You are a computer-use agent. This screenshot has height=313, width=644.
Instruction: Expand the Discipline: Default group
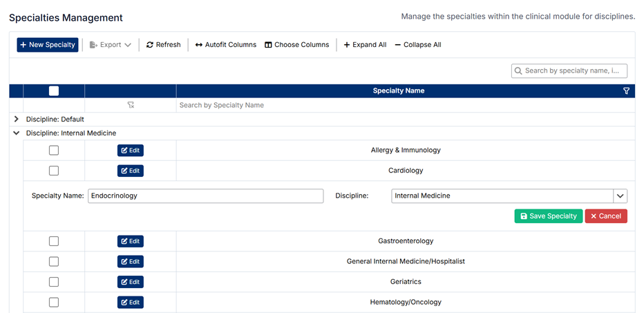17,120
